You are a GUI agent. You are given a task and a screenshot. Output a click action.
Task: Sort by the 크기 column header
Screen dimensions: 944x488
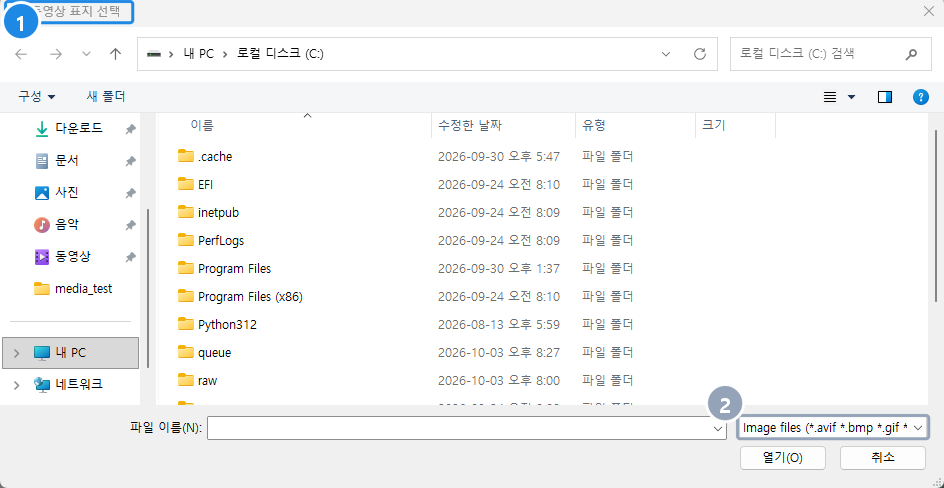(714, 126)
